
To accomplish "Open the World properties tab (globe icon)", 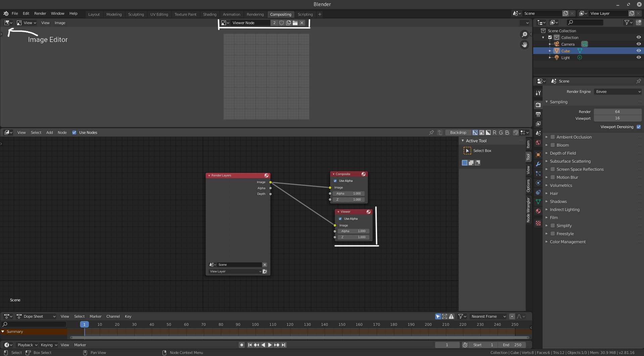I will [x=538, y=143].
